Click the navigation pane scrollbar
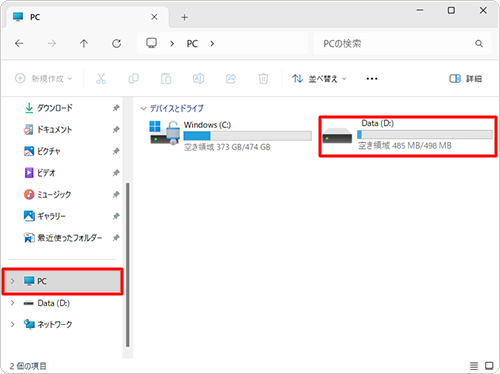The image size is (500, 374). (127, 265)
